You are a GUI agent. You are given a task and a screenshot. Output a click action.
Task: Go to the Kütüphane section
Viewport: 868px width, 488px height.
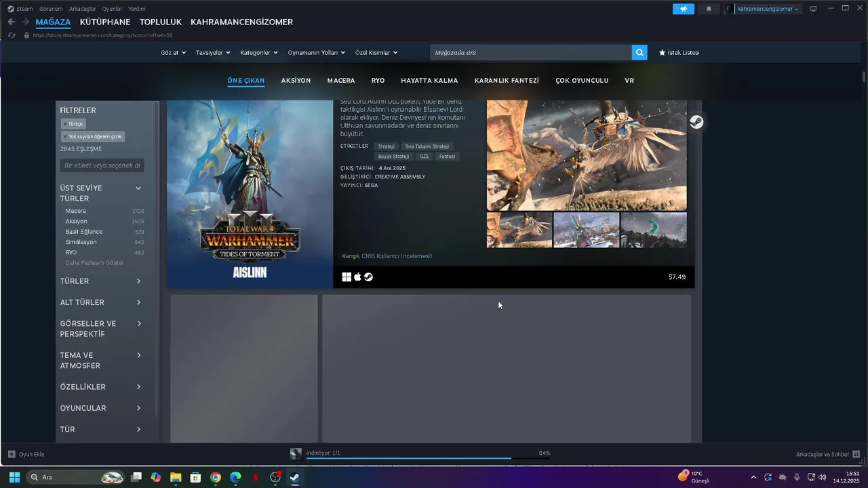click(105, 22)
